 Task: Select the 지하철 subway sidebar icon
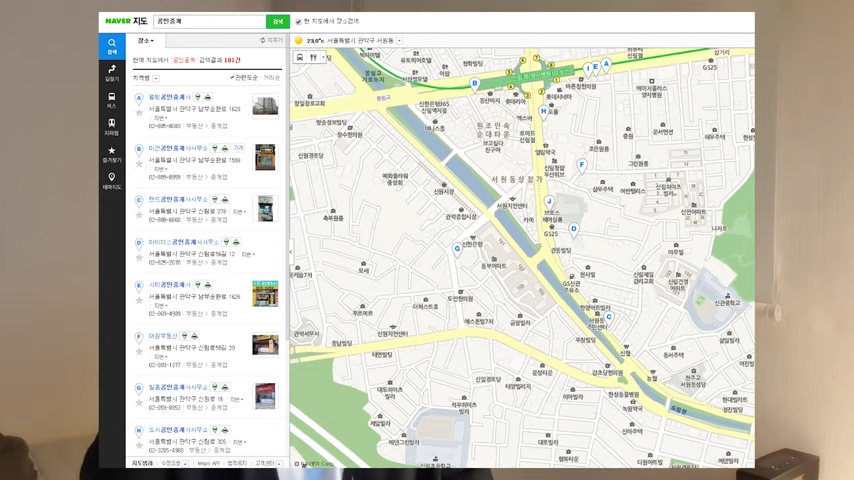[111, 126]
